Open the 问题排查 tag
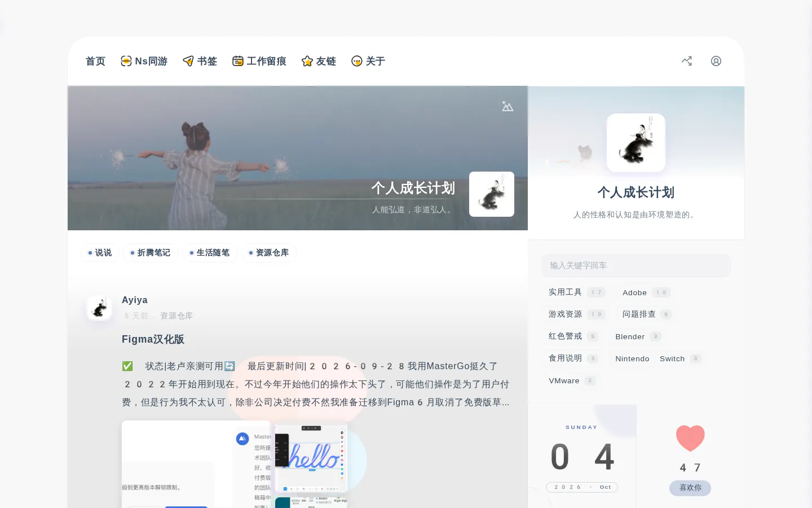Screen dimensions: 812x508 647,314
